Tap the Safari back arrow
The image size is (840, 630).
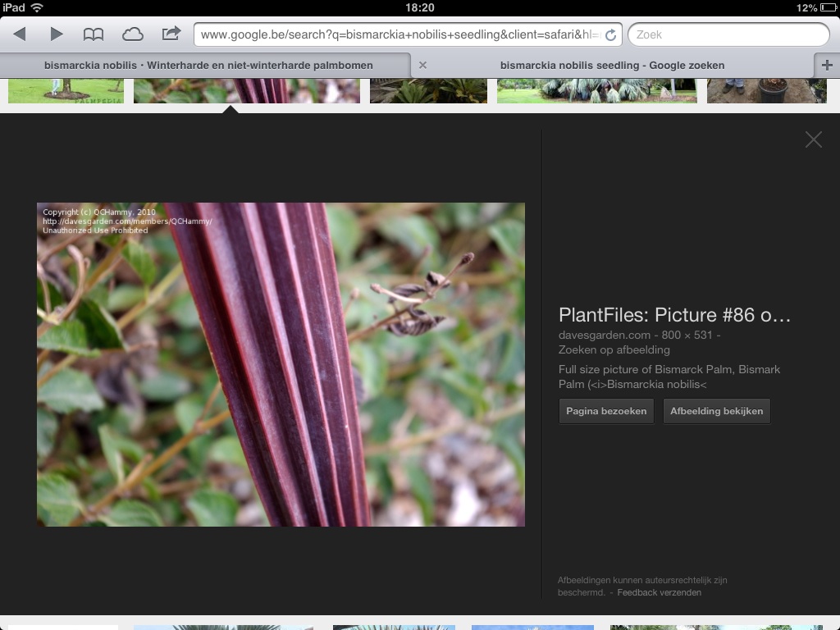click(x=20, y=34)
